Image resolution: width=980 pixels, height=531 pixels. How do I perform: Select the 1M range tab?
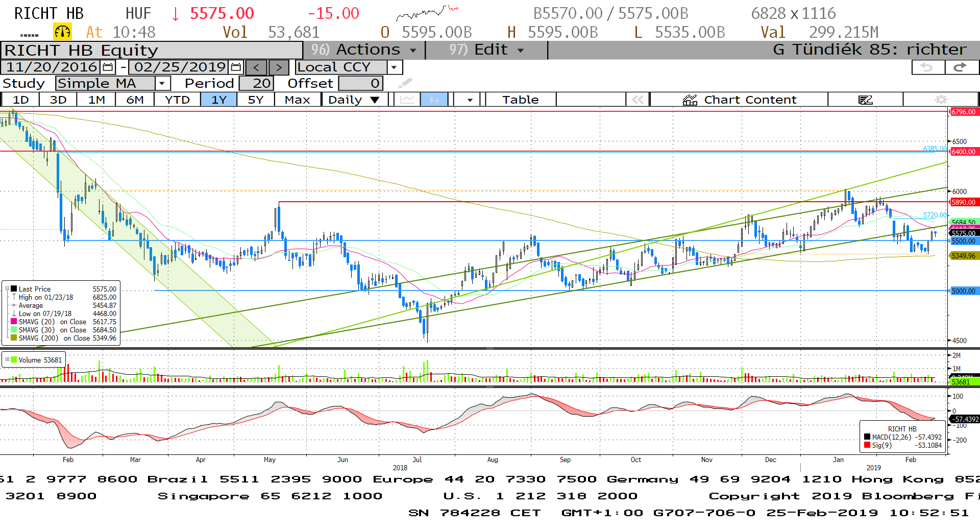[96, 100]
